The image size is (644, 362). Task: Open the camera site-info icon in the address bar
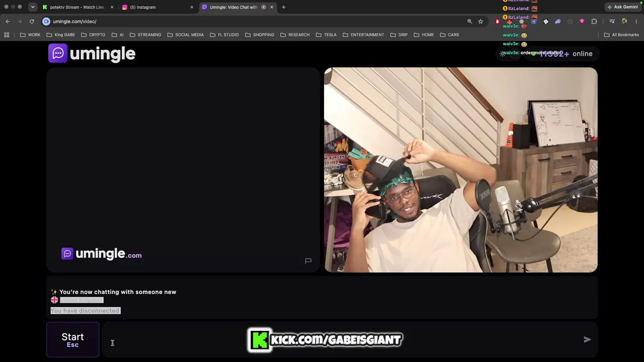(x=46, y=21)
